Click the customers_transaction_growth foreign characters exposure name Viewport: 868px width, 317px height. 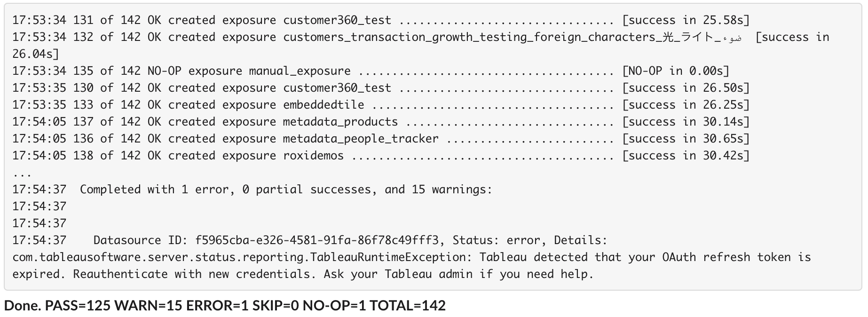512,37
